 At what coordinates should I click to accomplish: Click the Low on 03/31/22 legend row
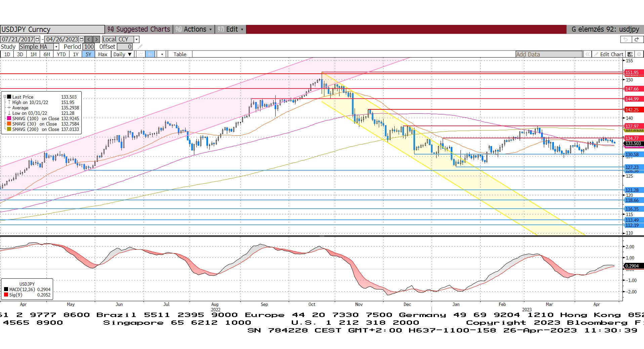[43, 113]
